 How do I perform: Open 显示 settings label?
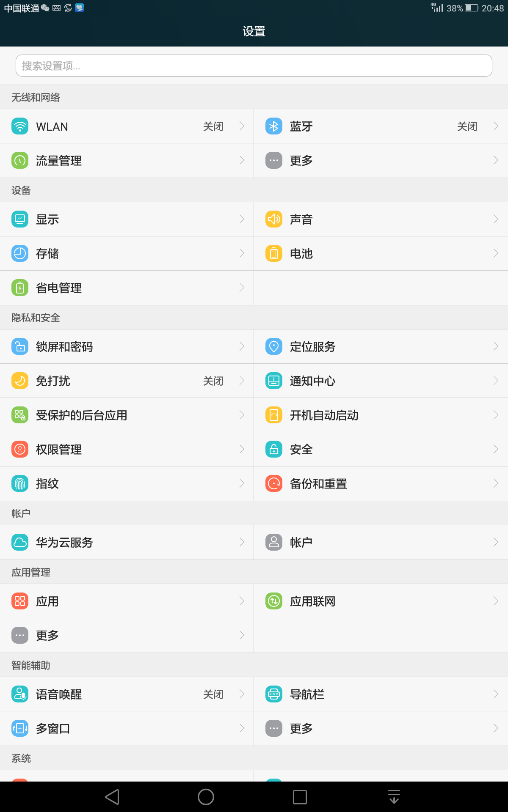47,219
